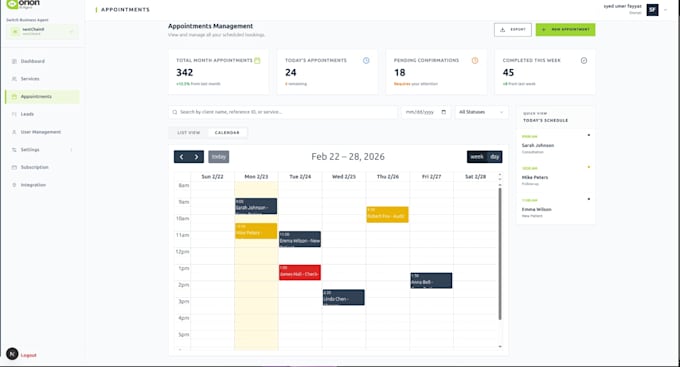Screen dimensions: 680x367
Task: Open the Linda Chen calendar event
Action: [343, 297]
